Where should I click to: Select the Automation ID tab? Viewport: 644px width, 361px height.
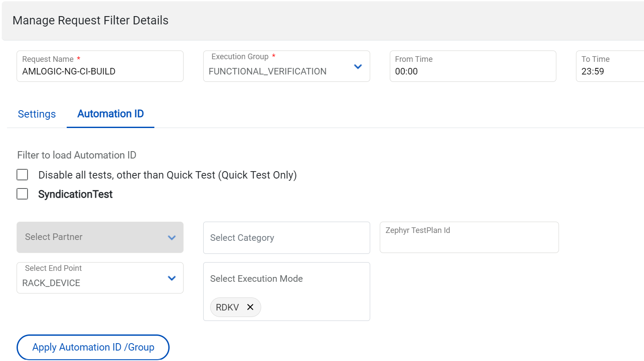110,114
